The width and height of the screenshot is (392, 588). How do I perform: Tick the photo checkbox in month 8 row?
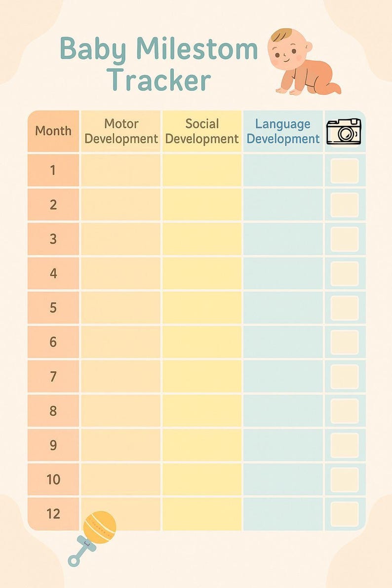[345, 411]
